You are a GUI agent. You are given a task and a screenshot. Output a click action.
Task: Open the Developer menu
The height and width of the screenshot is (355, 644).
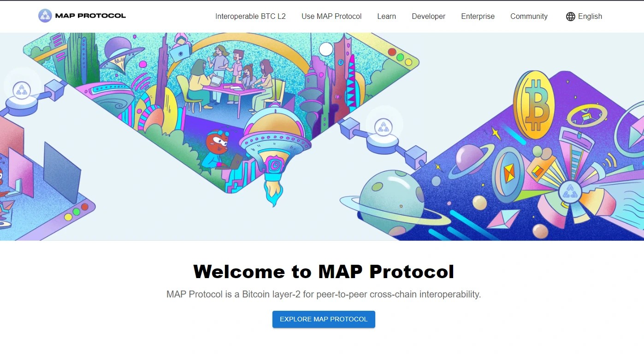click(x=429, y=17)
